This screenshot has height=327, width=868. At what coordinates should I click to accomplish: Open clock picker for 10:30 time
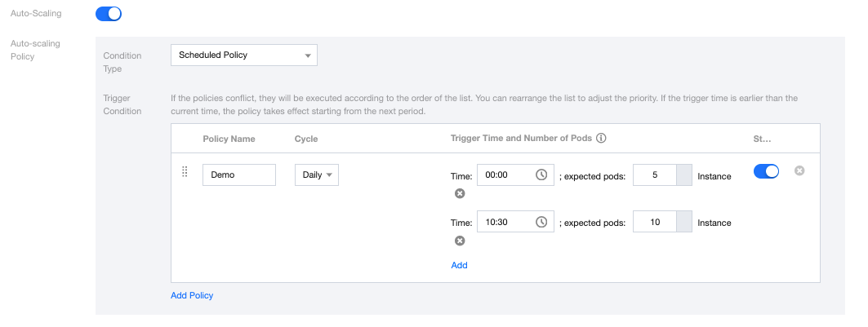point(541,222)
